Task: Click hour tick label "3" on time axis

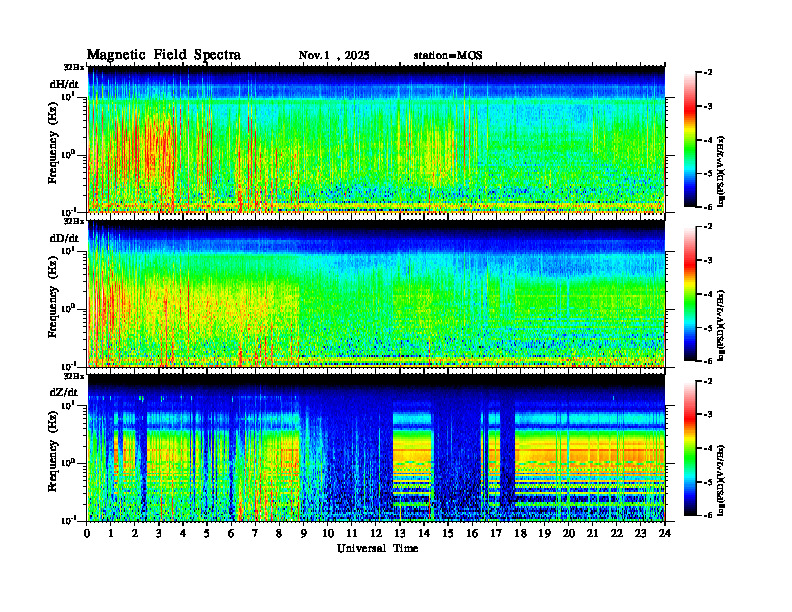Action: (159, 533)
